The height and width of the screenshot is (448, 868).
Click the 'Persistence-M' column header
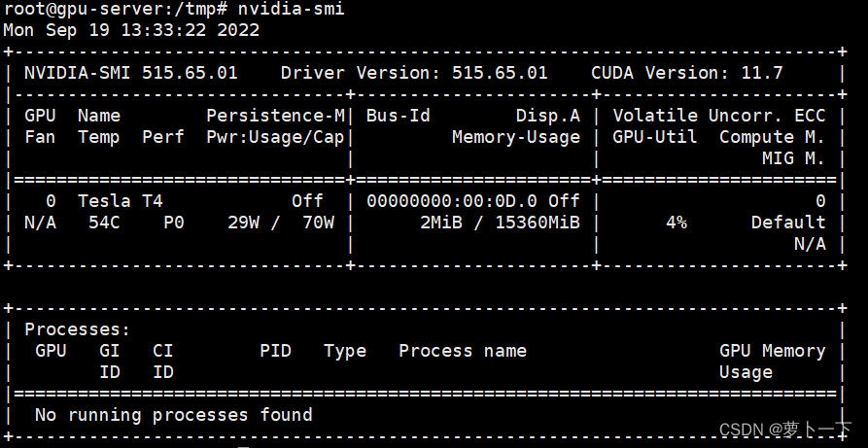(x=275, y=116)
